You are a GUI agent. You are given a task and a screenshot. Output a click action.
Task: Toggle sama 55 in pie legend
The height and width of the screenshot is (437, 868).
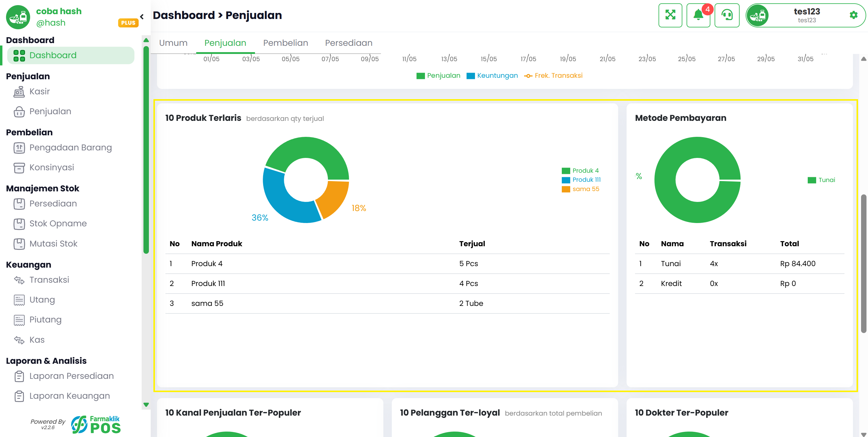[x=580, y=189]
